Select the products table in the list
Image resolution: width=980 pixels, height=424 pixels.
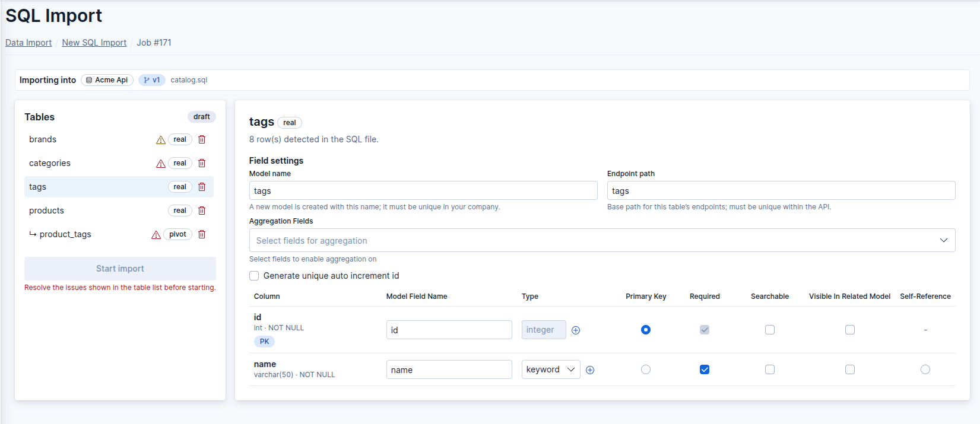[119, 211]
